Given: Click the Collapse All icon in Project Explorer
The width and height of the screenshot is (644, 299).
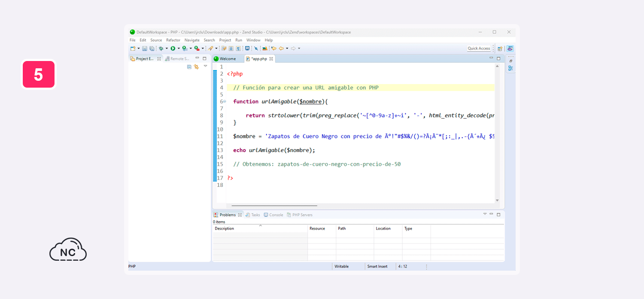Looking at the screenshot, I should point(189,67).
